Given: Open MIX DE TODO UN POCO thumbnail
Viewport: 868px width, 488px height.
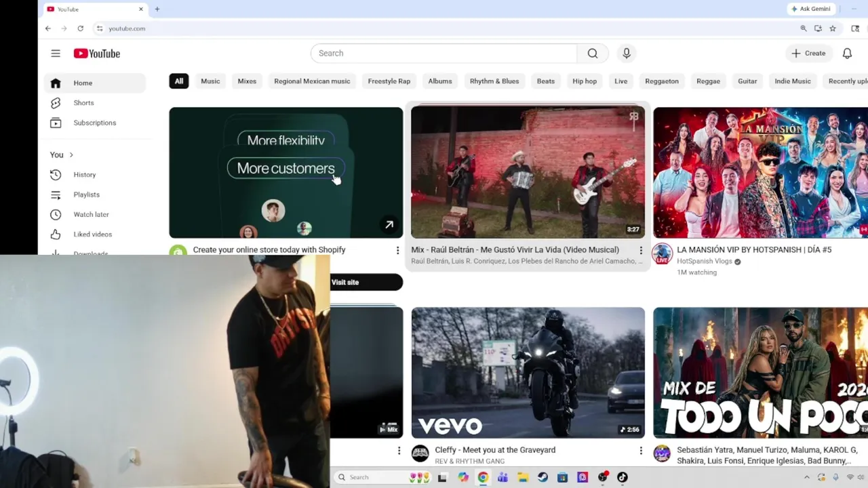Looking at the screenshot, I should click(760, 373).
